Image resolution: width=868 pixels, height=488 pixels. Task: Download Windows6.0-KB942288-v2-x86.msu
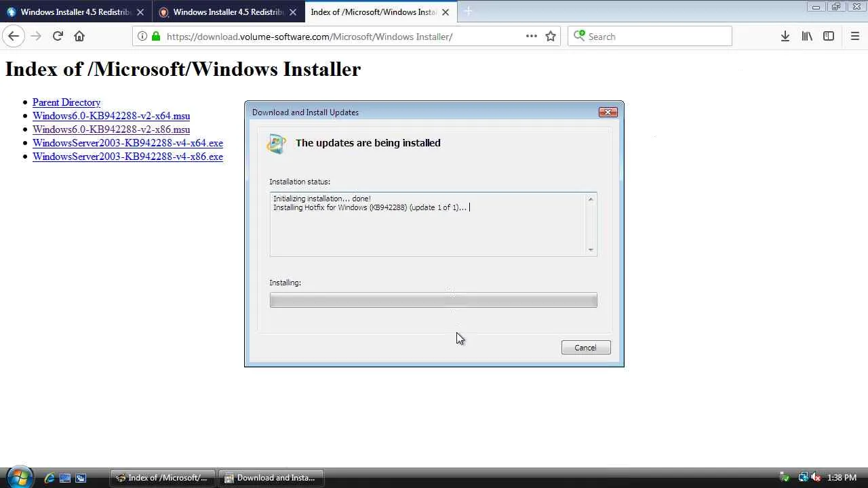(111, 129)
